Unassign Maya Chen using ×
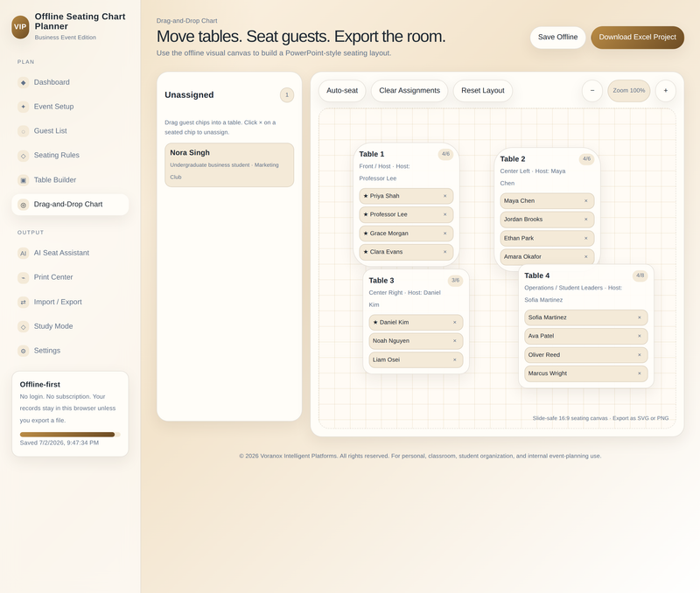The image size is (700, 593). click(586, 201)
